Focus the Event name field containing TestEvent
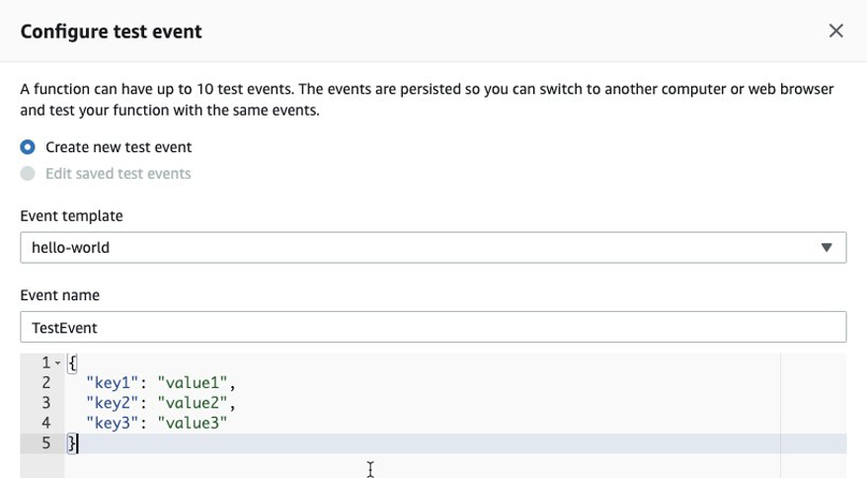This screenshot has width=868, height=479. coord(433,327)
